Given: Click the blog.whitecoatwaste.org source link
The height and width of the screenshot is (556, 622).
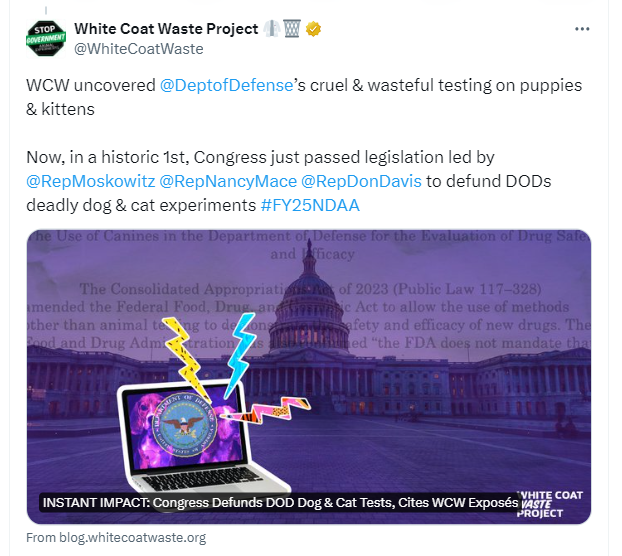Looking at the screenshot, I should tap(116, 538).
